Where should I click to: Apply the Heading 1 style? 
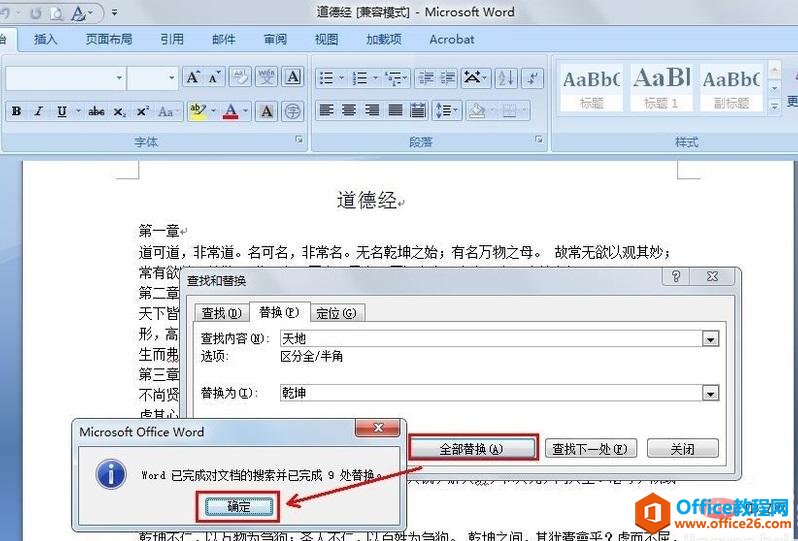(661, 88)
